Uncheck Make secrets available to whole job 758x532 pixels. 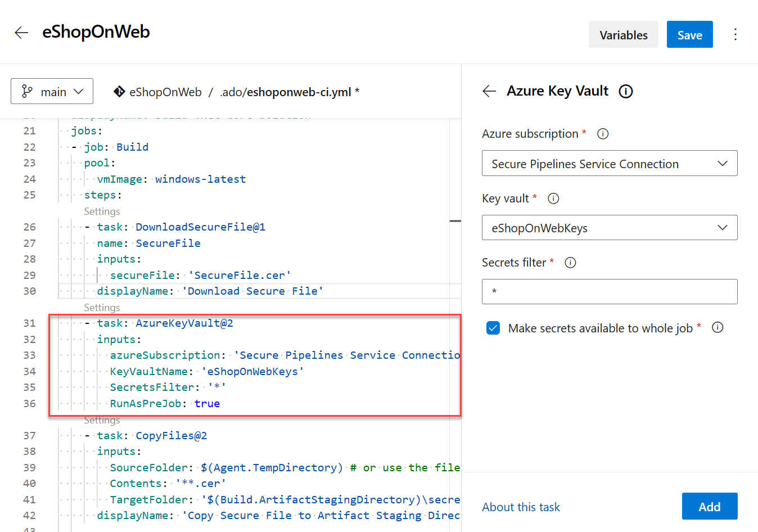pyautogui.click(x=493, y=327)
